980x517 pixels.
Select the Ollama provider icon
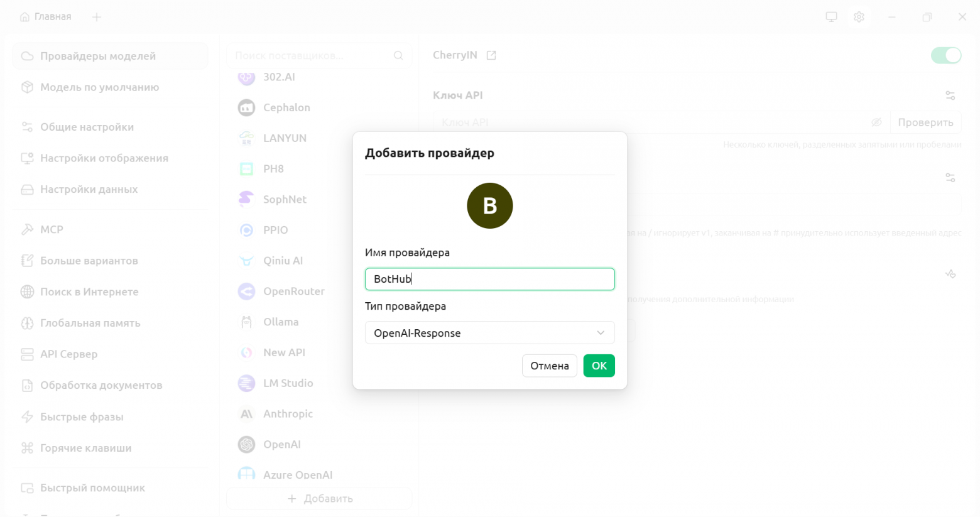tap(246, 322)
